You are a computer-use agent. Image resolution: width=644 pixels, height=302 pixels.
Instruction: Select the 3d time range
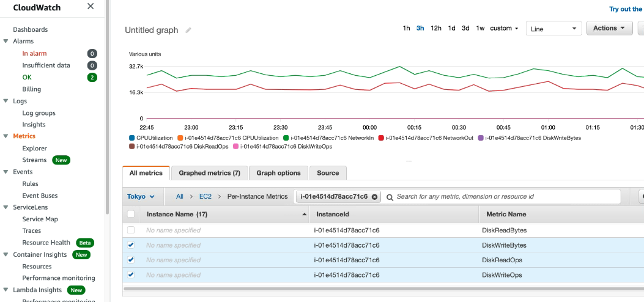[465, 28]
